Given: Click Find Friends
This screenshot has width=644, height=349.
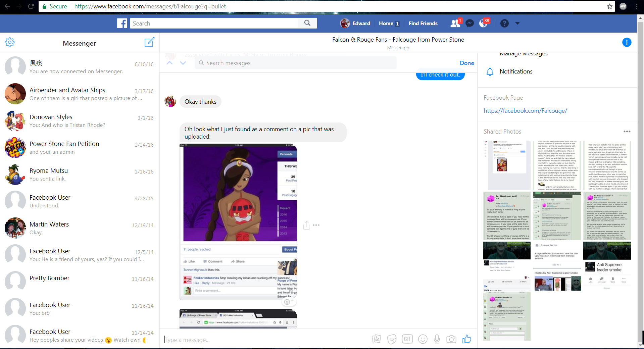Looking at the screenshot, I should pyautogui.click(x=423, y=23).
